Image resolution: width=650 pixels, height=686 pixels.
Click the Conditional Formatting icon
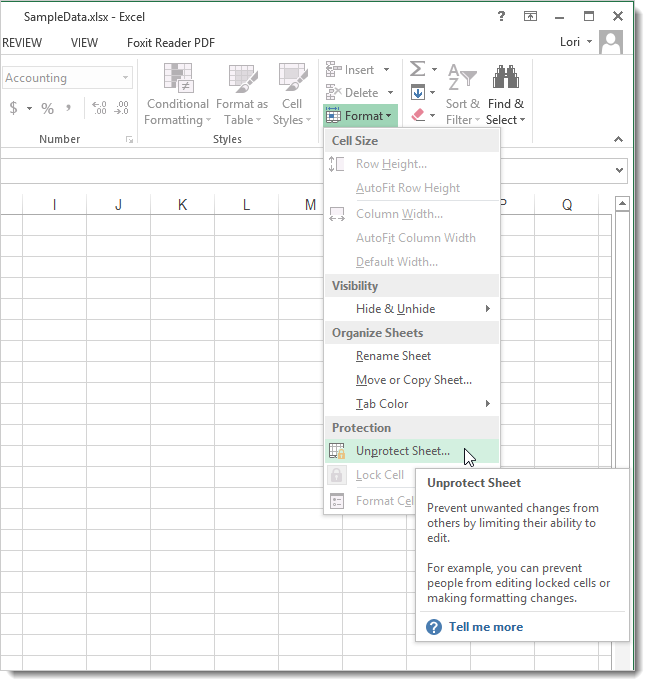coord(178,78)
